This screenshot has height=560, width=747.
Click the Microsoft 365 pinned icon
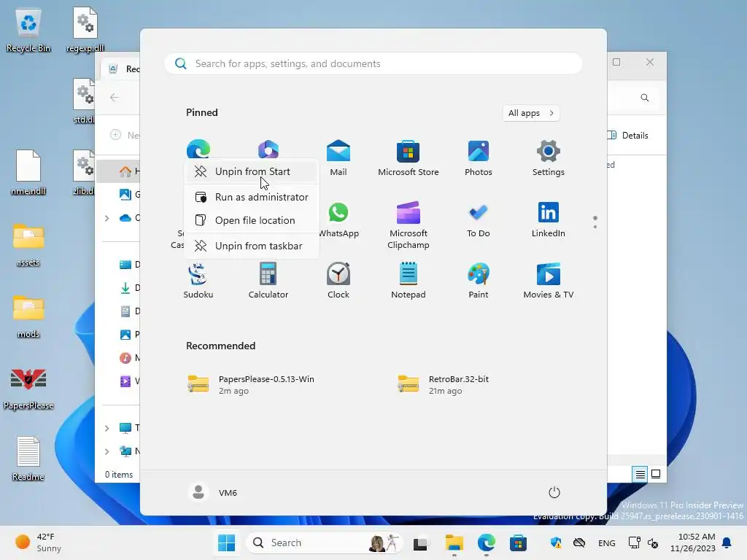268,149
